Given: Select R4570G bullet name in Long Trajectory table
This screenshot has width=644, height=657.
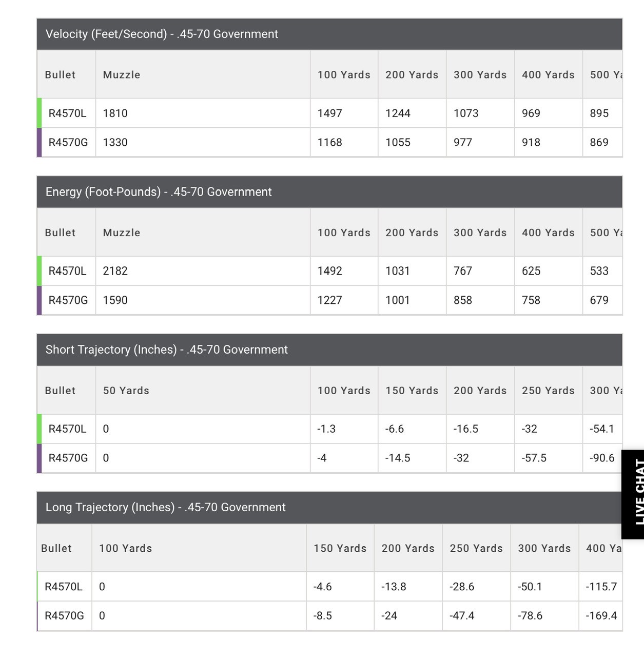Looking at the screenshot, I should pos(64,616).
